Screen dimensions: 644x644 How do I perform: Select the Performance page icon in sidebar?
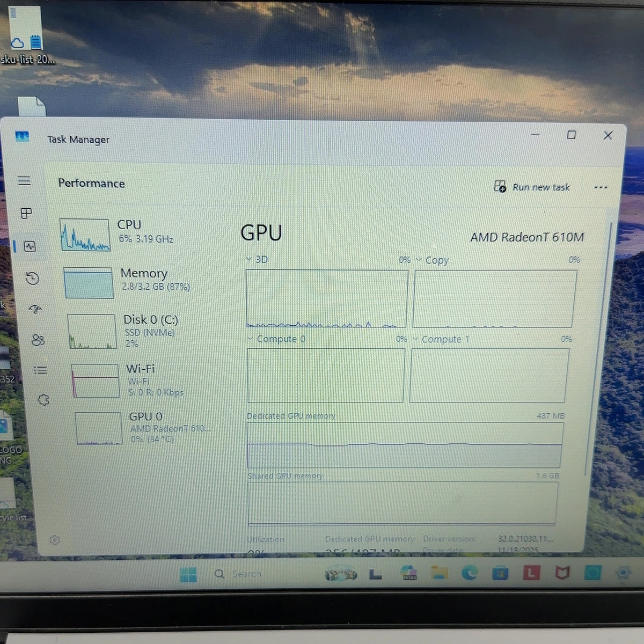tap(30, 246)
